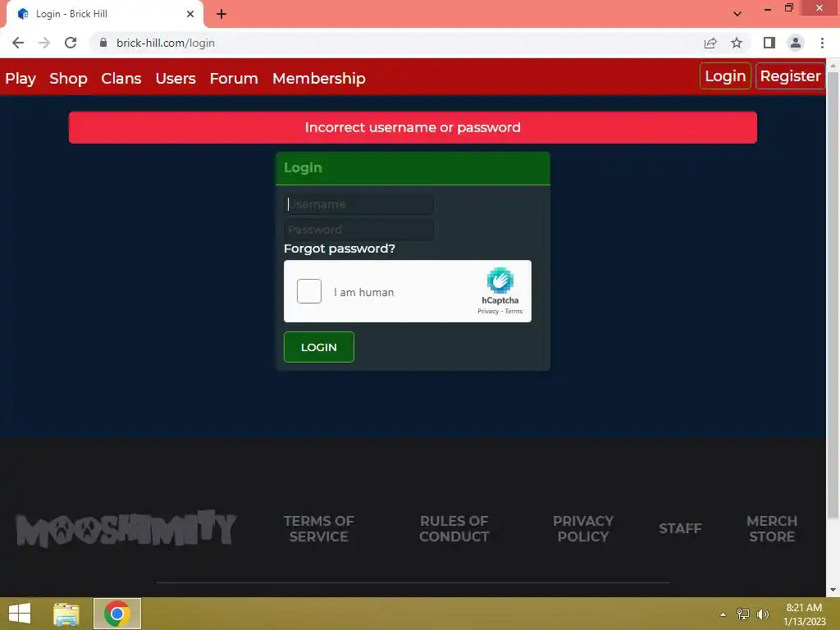Focus the Username input field
The width and height of the screenshot is (840, 630).
[359, 204]
